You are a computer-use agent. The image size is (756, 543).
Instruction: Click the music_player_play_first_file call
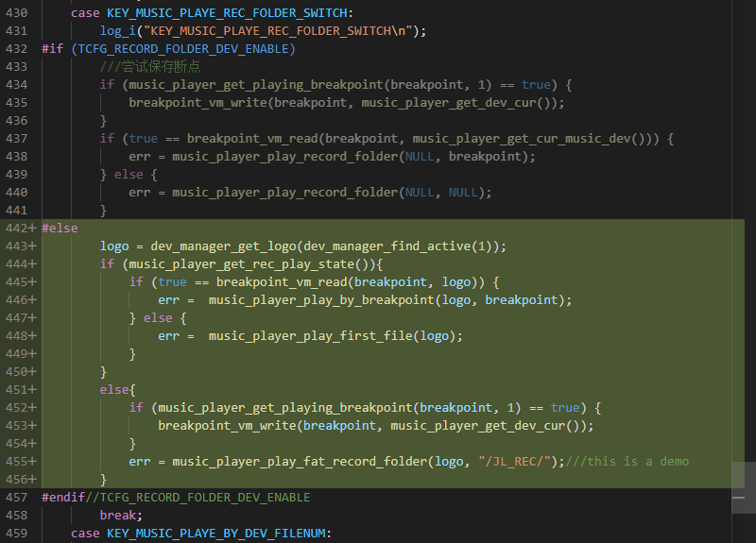point(311,336)
